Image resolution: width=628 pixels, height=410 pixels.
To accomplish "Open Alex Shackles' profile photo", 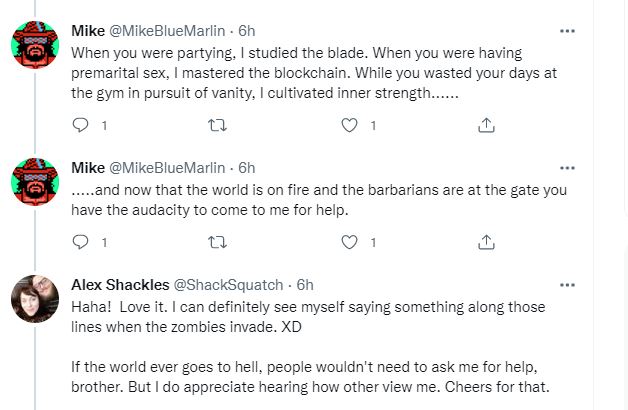I will pos(35,299).
